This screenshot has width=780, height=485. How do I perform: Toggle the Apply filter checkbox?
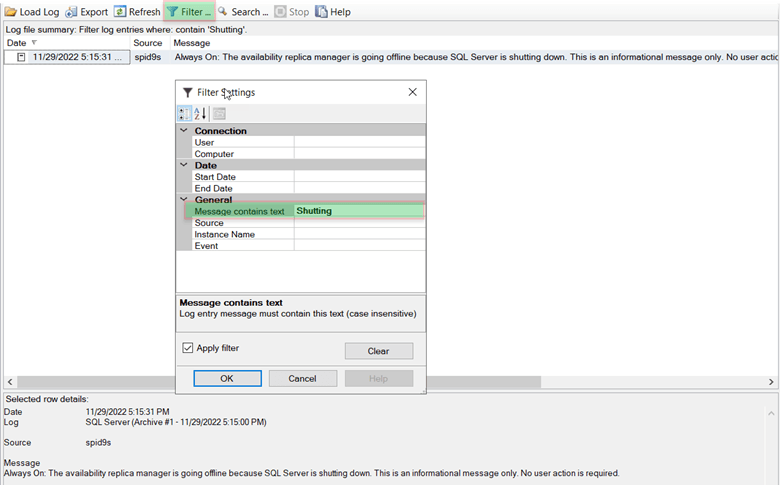click(188, 348)
